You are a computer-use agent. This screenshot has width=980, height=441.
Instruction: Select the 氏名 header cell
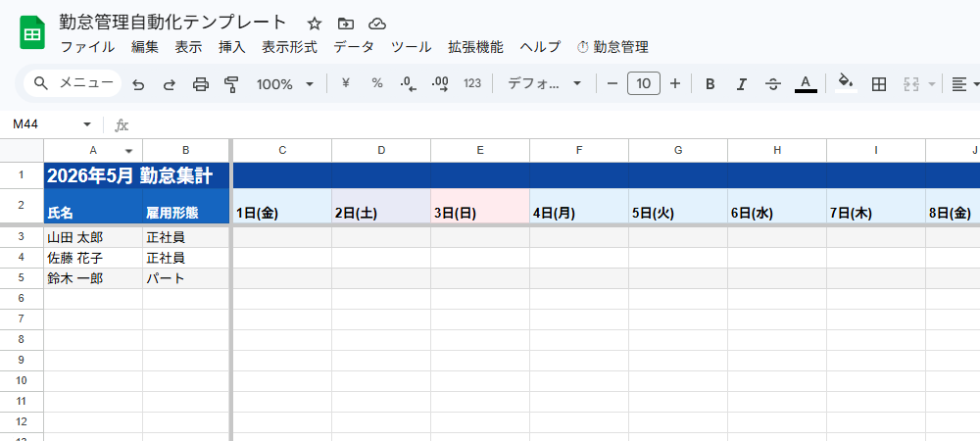pyautogui.click(x=93, y=206)
